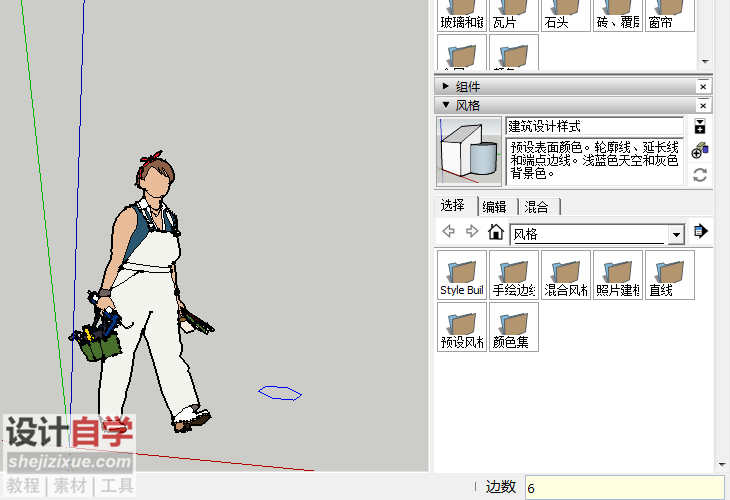Open the 混合风格 styles folder

(566, 275)
